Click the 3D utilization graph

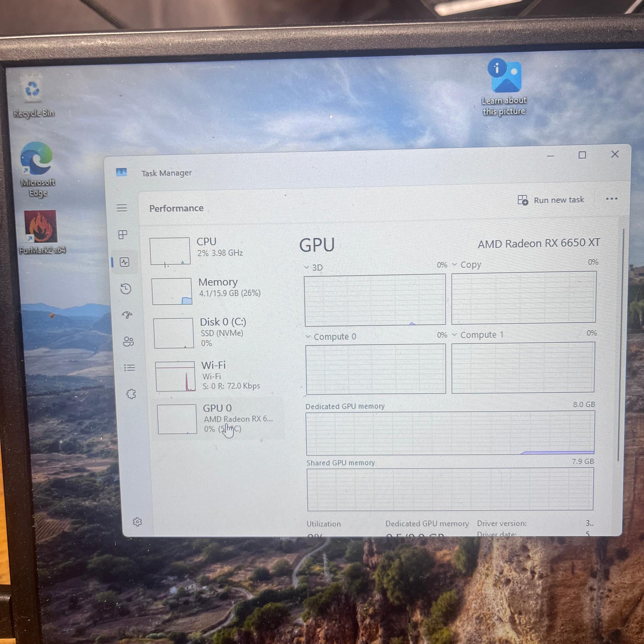tap(375, 300)
